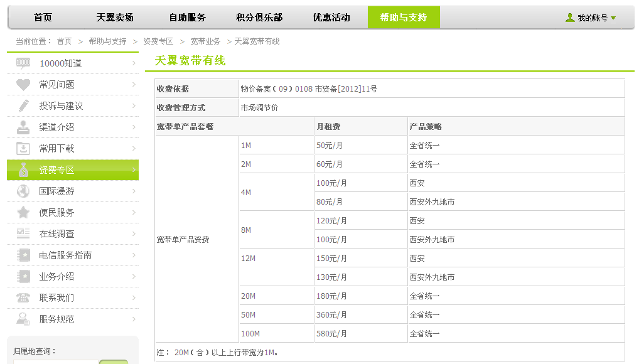Click the 宽带业务 breadcrumb link
The height and width of the screenshot is (364, 639).
pyautogui.click(x=205, y=41)
